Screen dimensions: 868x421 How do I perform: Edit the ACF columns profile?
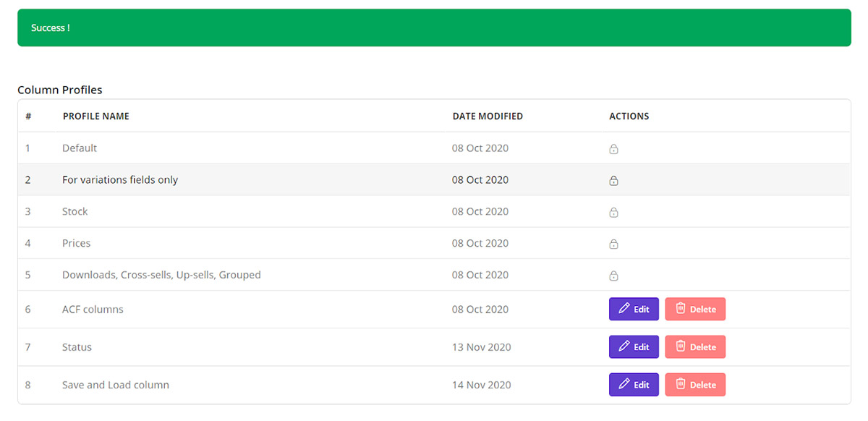tap(634, 309)
